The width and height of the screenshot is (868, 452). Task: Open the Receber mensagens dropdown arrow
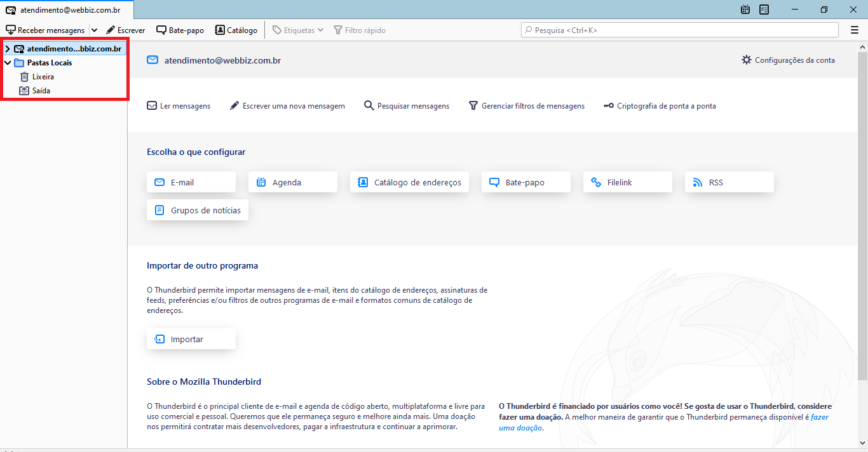pos(94,30)
